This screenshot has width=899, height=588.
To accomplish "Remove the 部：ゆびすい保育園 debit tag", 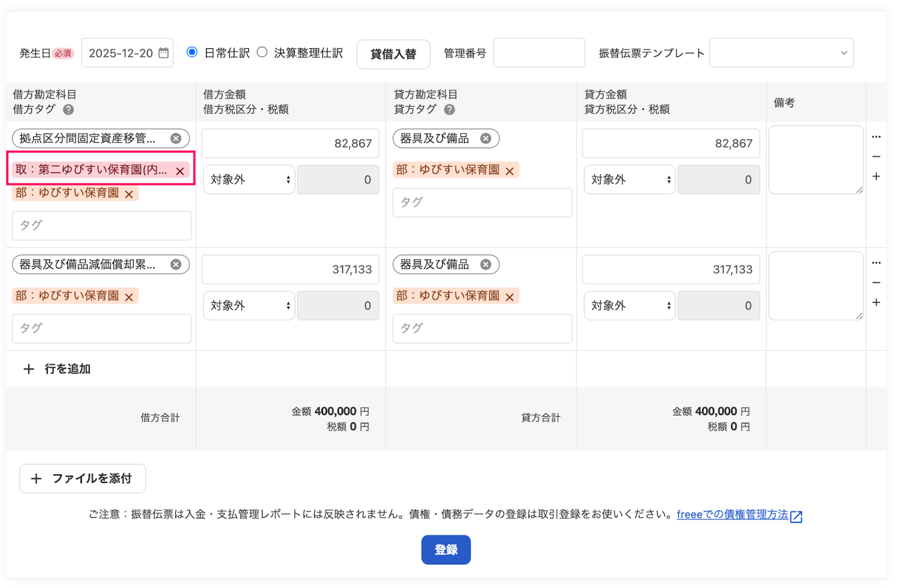I will point(129,193).
